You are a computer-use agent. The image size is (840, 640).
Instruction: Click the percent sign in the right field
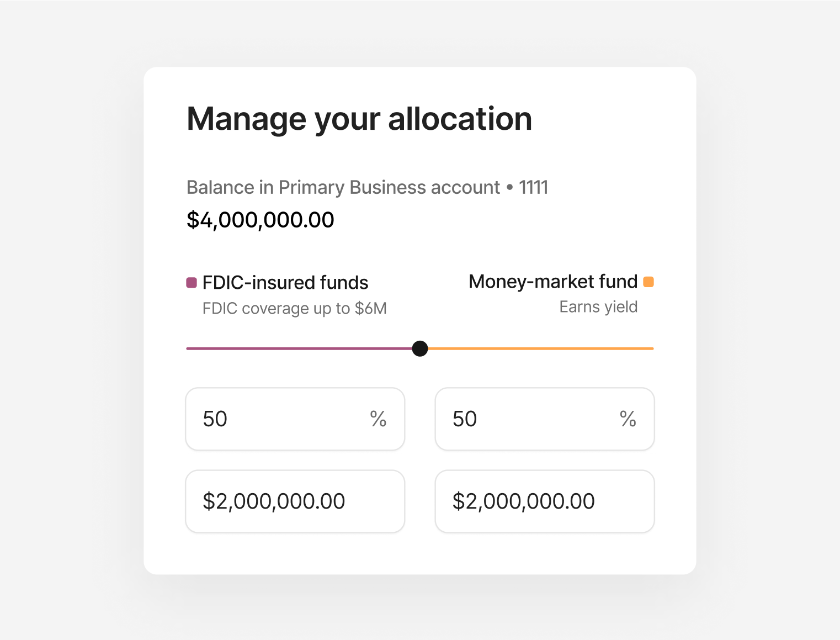point(628,419)
